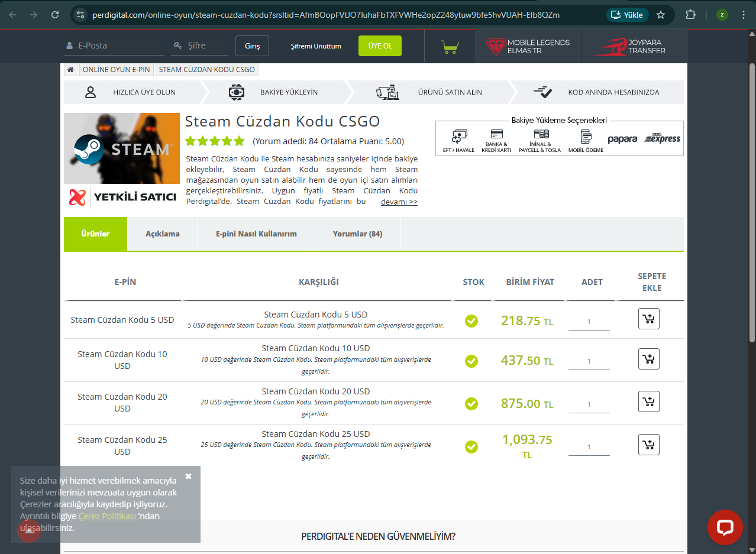Focus the Şifre password field
This screenshot has width=756, height=554.
click(x=200, y=46)
